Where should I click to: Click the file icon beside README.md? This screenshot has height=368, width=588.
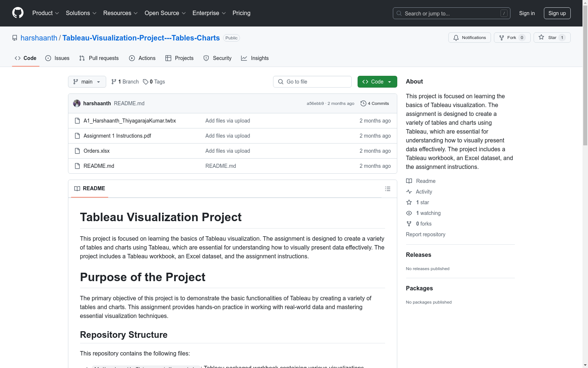[x=77, y=166]
